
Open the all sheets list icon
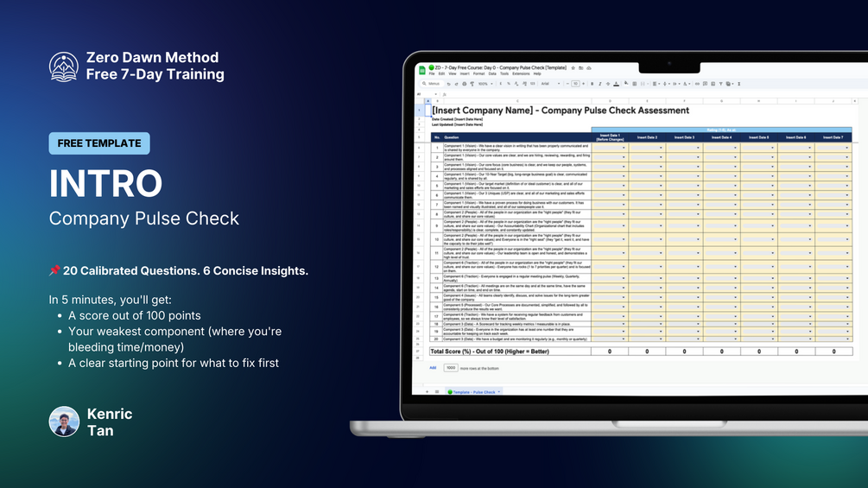tap(437, 392)
